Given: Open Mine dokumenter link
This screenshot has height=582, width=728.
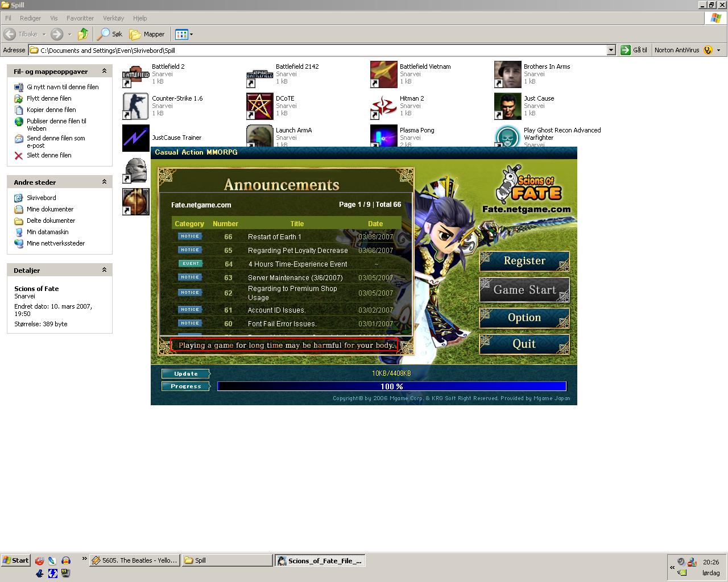Looking at the screenshot, I should (x=50, y=209).
